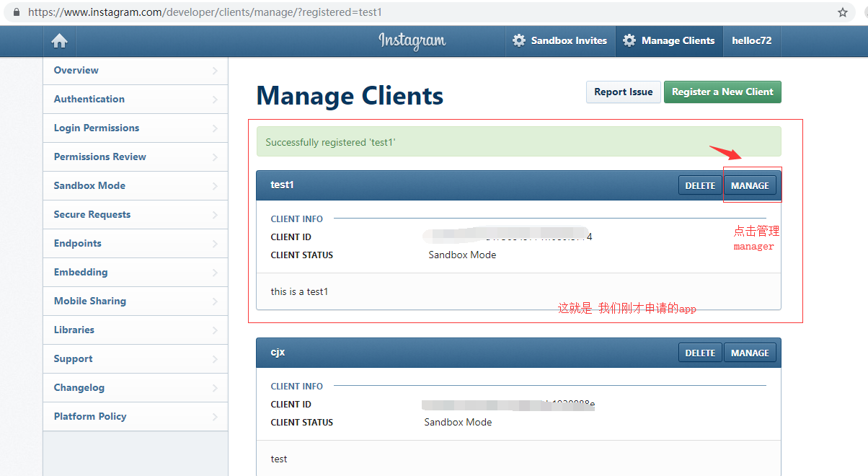Open Sandbox Invites in top navigation
Image resolution: width=868 pixels, height=476 pixels.
pyautogui.click(x=560, y=41)
